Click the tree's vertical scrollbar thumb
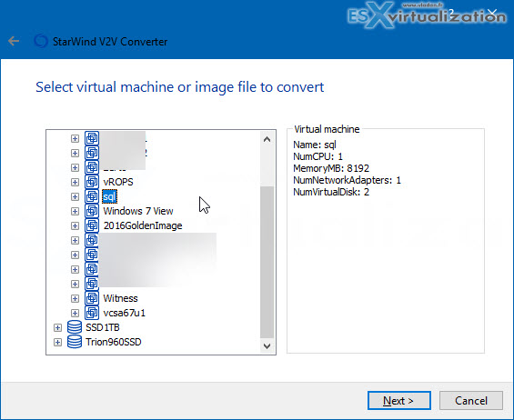This screenshot has width=514, height=420. tap(267, 262)
